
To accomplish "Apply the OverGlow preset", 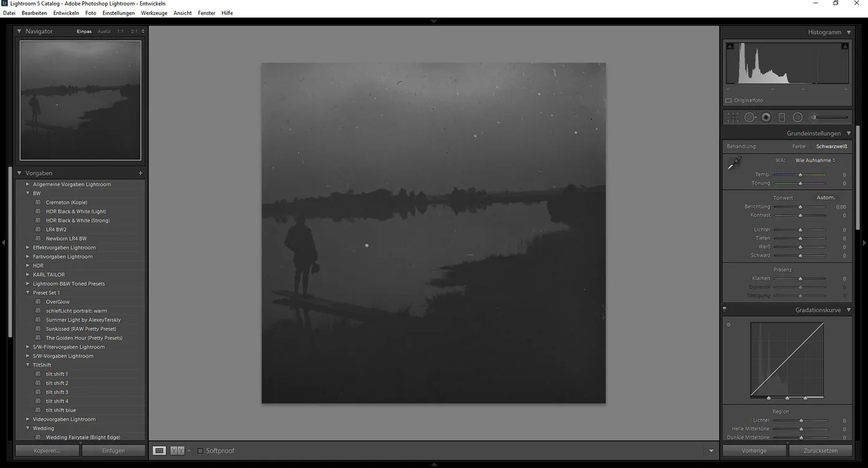I will click(58, 302).
